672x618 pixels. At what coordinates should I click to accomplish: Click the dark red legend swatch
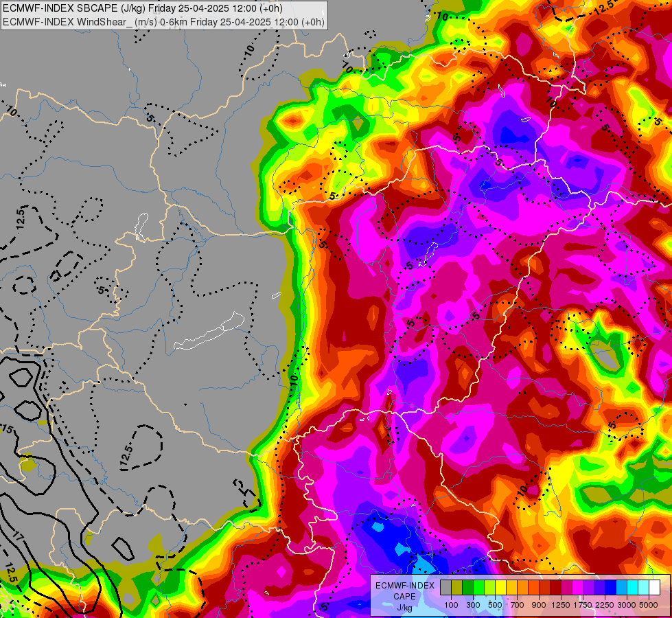556,587
